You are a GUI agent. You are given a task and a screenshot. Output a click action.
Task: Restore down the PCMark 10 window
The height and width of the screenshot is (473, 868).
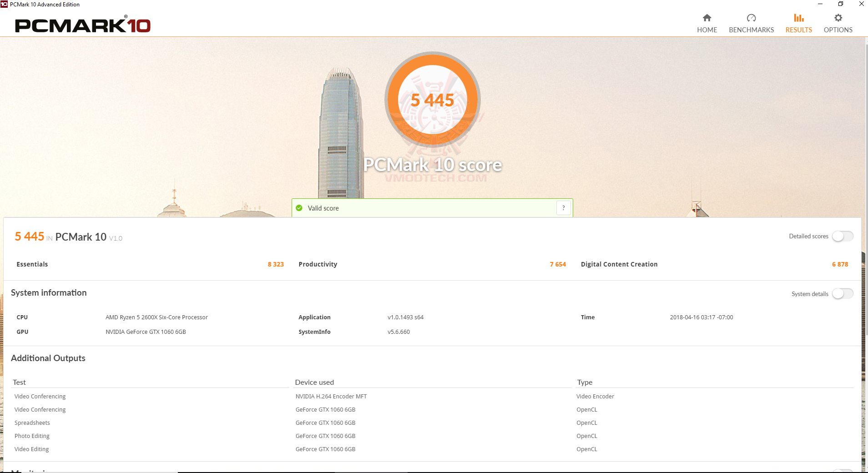point(841,4)
